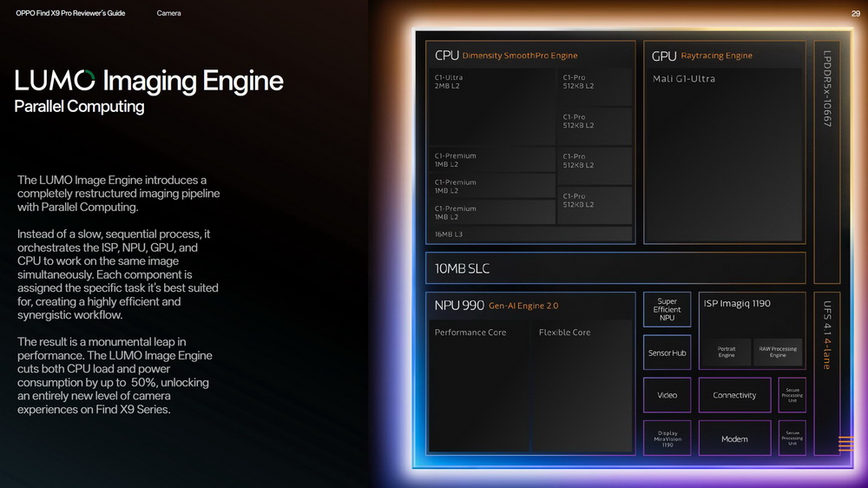868x488 pixels.
Task: Select the "Raytracing Engine" label
Action: (x=716, y=56)
